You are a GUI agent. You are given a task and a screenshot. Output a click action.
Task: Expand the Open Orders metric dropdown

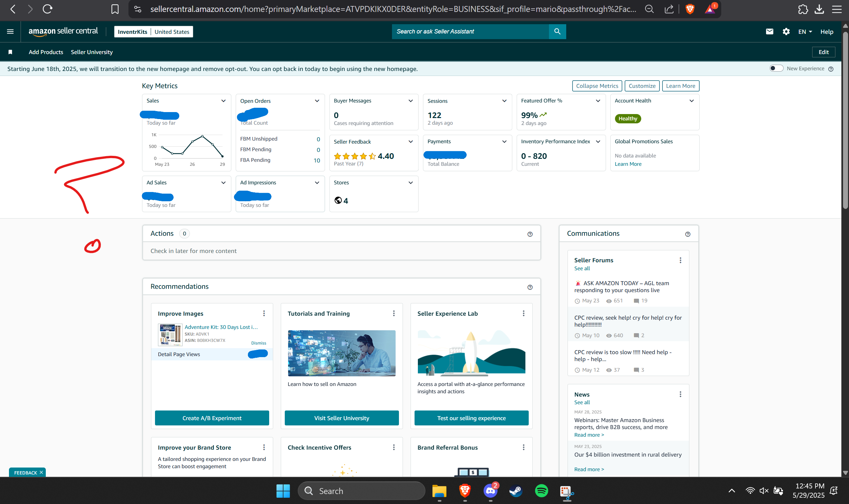point(317,101)
